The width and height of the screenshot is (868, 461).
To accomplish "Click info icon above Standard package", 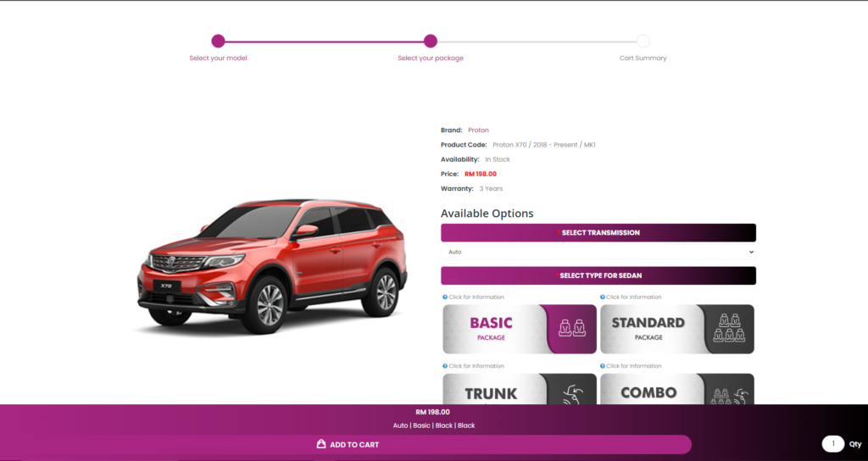I will pos(603,297).
